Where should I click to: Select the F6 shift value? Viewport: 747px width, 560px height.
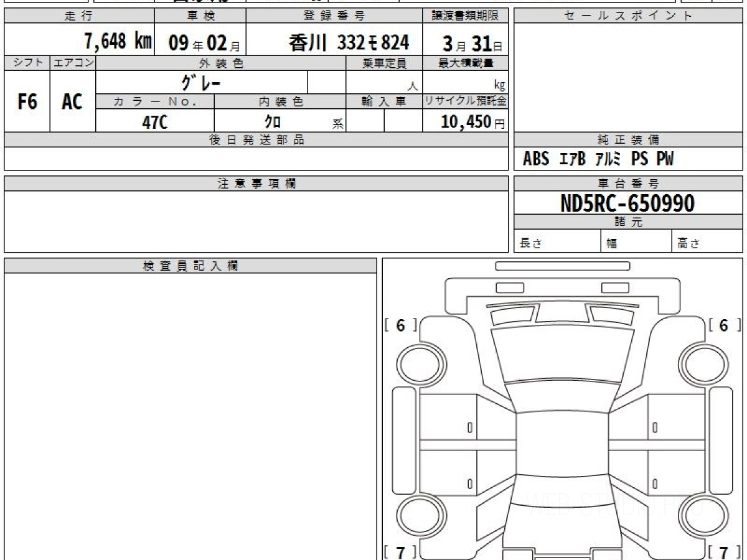27,102
